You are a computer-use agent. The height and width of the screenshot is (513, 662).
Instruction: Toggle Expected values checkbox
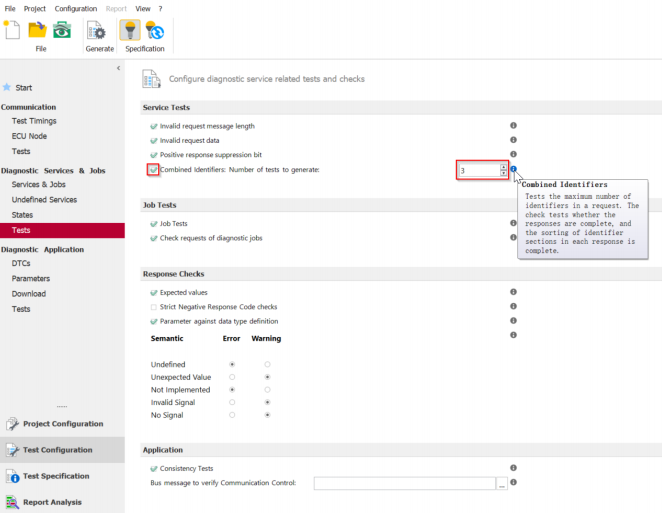click(154, 293)
